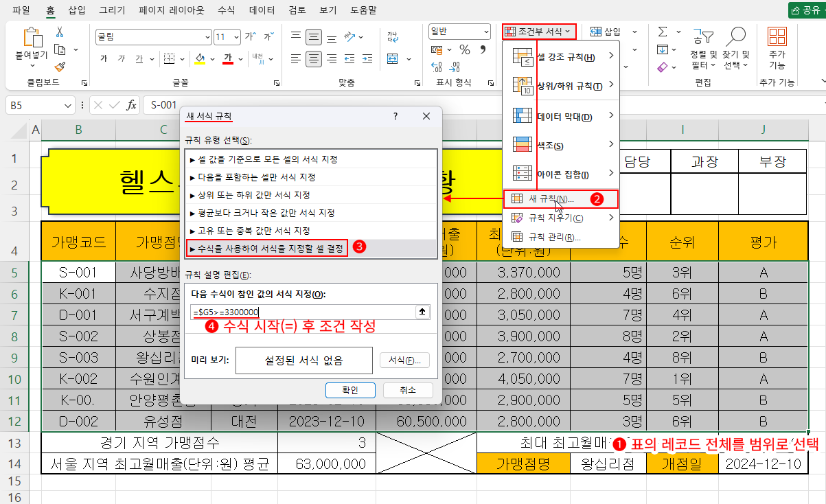The height and width of the screenshot is (504, 826).
Task: Open 상위/하위 규칙 submenu
Action: [562, 86]
